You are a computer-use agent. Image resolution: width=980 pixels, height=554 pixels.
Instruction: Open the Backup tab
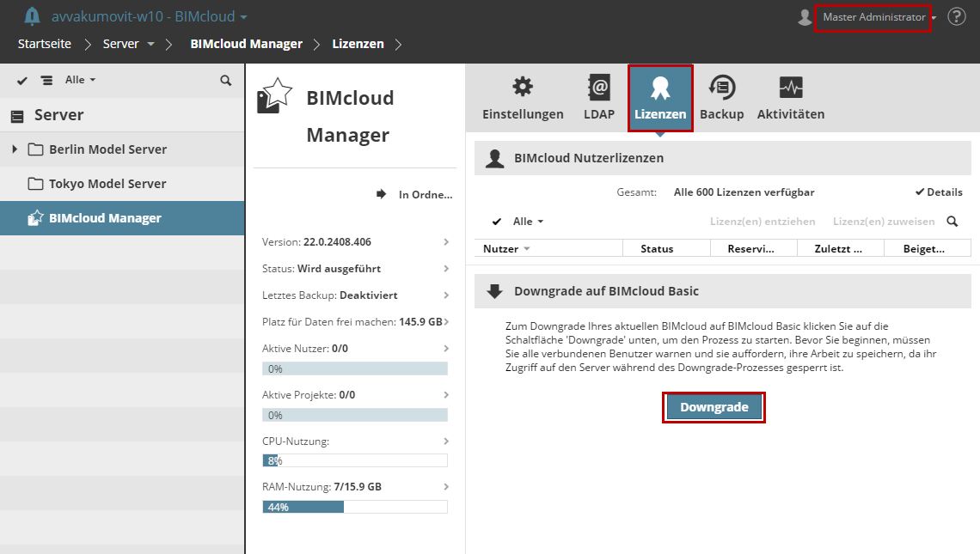[x=721, y=98]
